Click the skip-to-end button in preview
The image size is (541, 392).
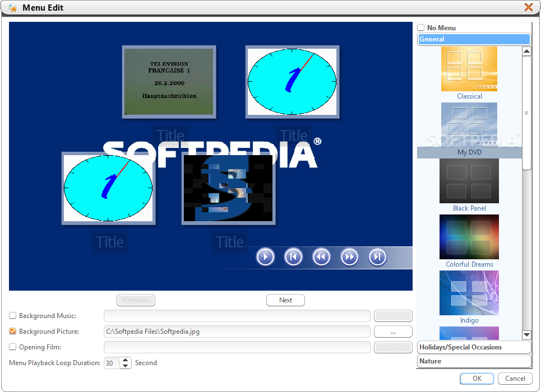377,257
